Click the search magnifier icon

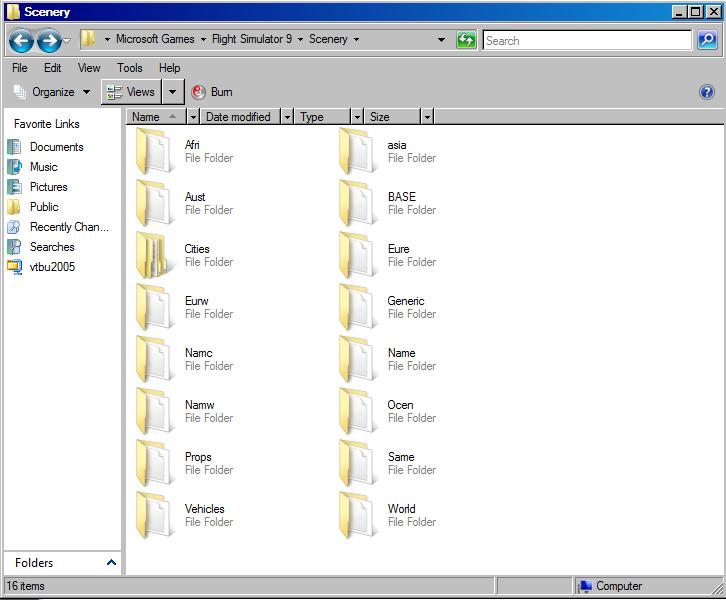coord(707,40)
